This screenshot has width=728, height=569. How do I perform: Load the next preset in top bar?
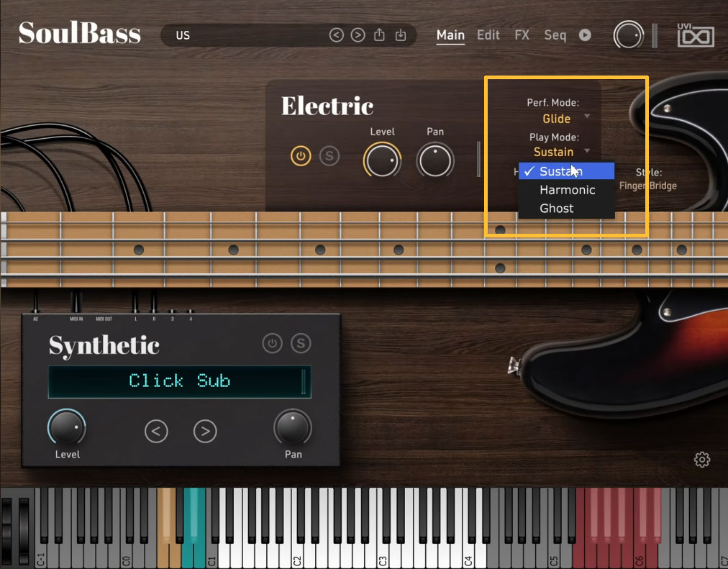point(358,35)
